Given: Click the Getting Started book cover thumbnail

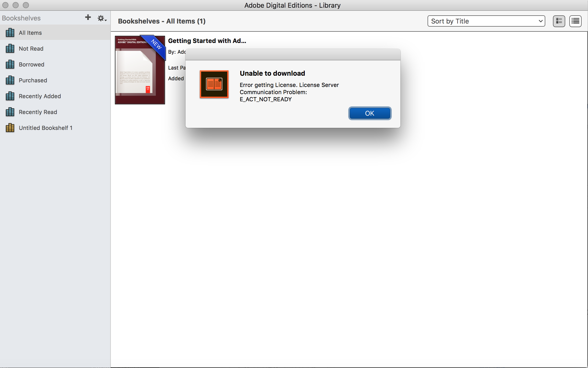Looking at the screenshot, I should click(140, 70).
